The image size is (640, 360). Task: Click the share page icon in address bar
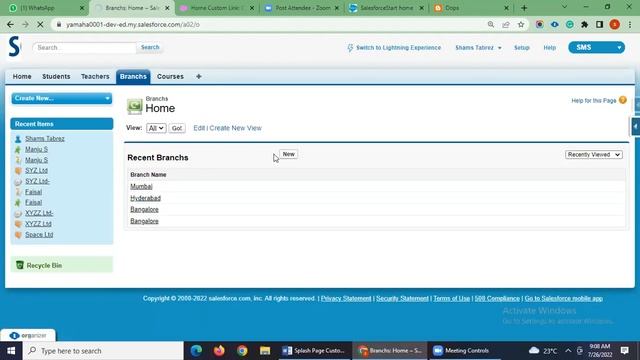pyautogui.click(x=506, y=24)
